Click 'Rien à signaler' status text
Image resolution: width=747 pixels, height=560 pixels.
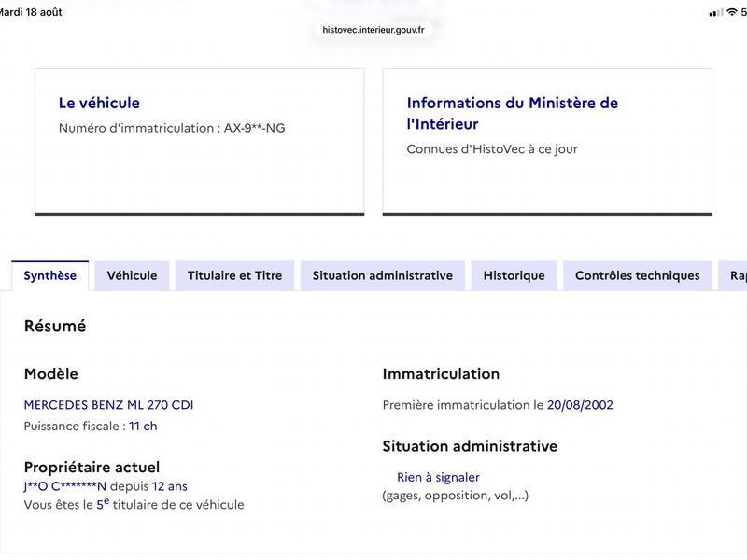(x=438, y=477)
